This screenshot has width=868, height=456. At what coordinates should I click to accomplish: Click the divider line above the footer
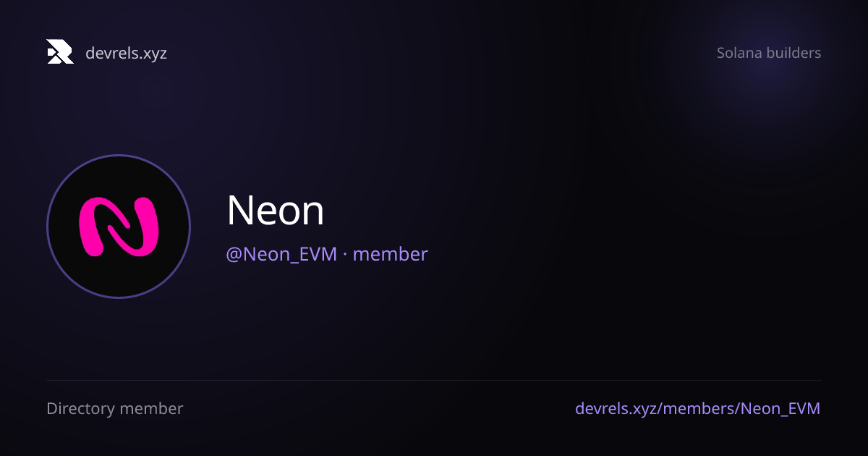[434, 381]
